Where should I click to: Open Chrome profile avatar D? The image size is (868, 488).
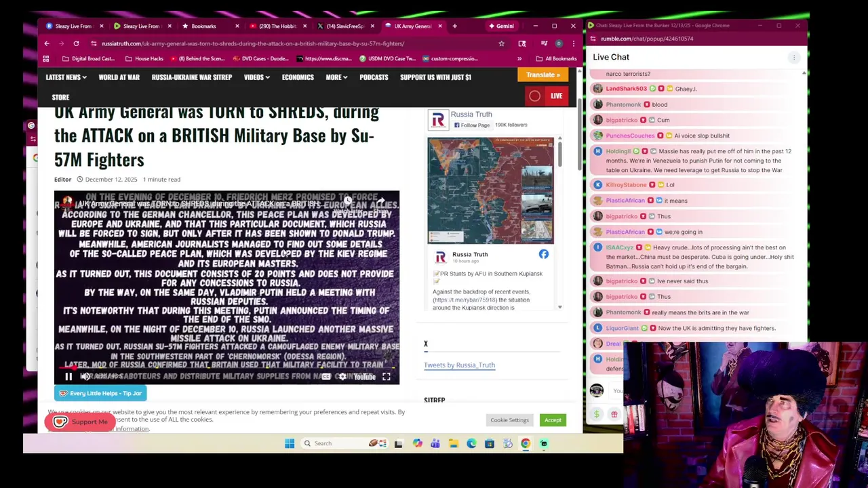[x=559, y=43]
